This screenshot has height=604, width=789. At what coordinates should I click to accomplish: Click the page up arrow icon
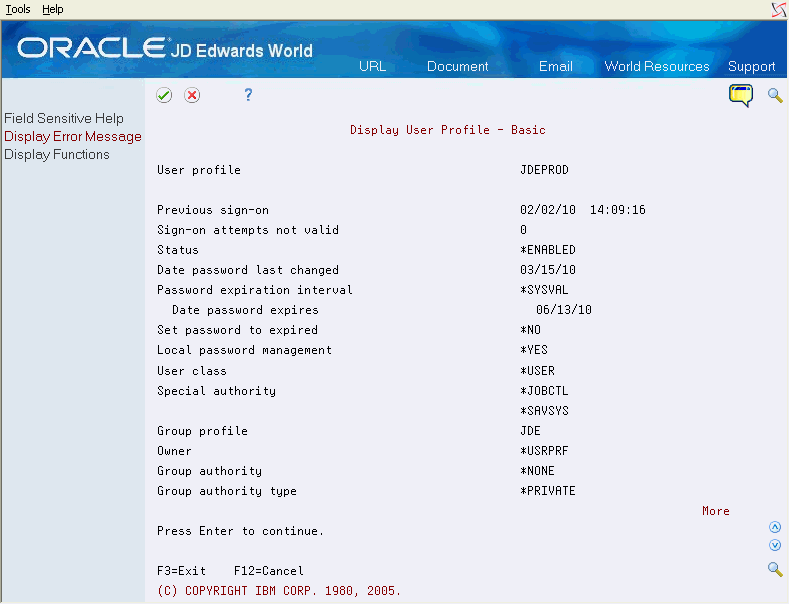click(775, 527)
